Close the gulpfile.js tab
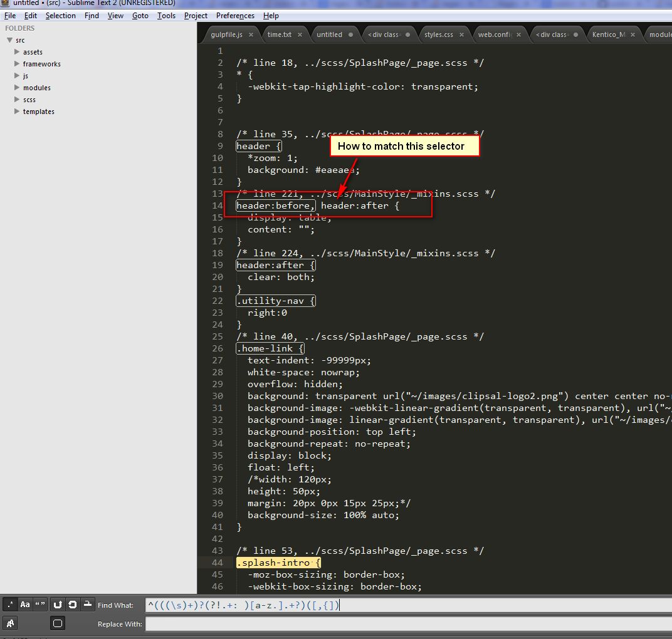 (x=251, y=34)
